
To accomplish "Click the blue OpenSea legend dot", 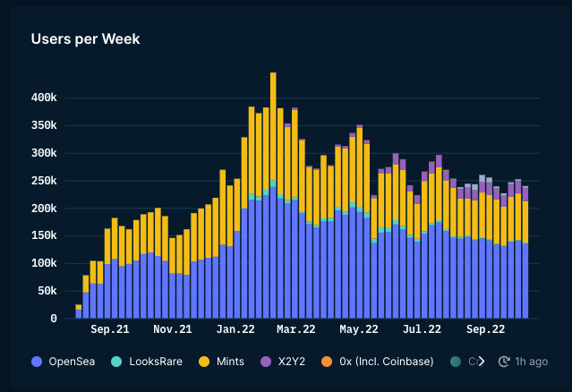I will (37, 362).
